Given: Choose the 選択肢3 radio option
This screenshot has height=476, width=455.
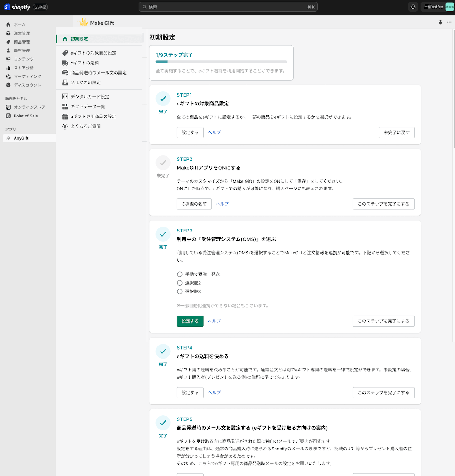Looking at the screenshot, I should (180, 292).
